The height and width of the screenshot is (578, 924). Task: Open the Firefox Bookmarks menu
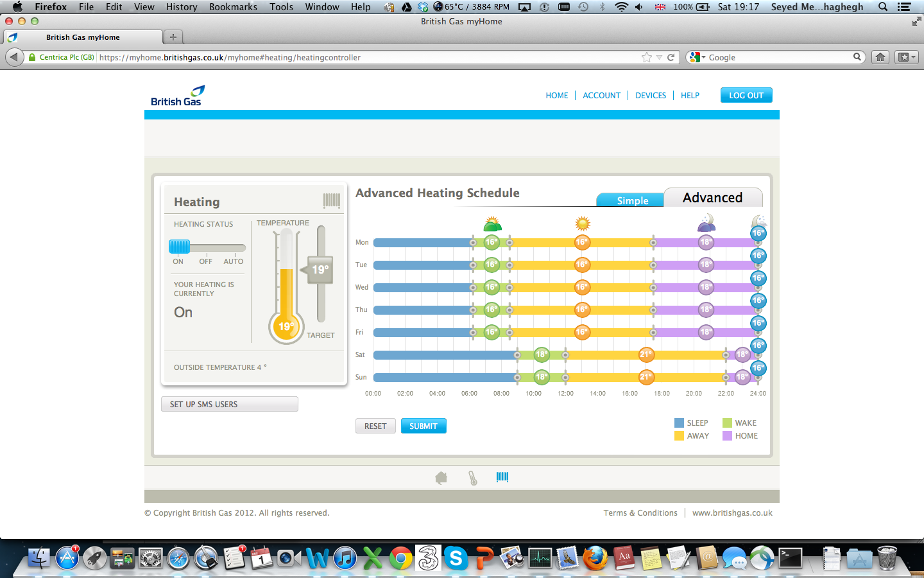coord(233,6)
